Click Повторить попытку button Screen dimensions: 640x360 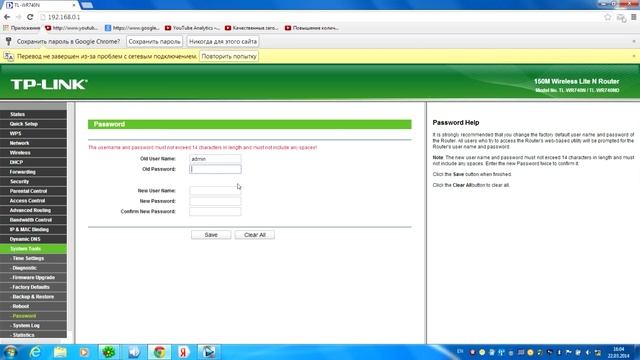pyautogui.click(x=229, y=56)
